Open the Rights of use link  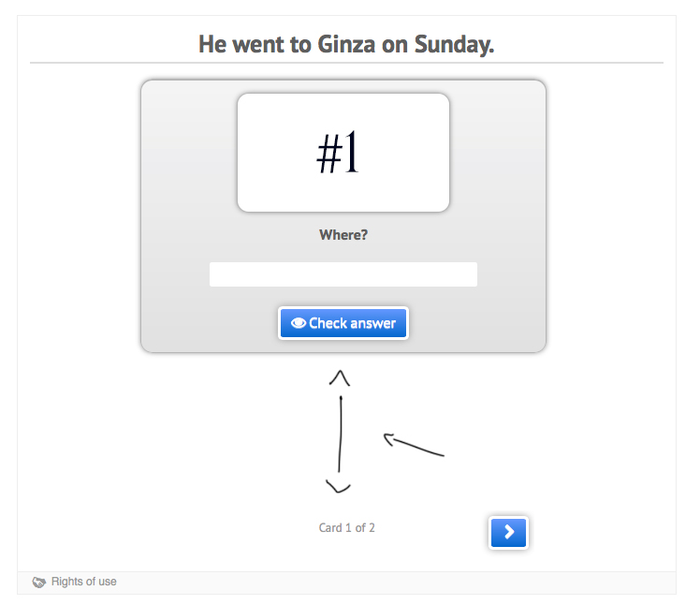84,582
